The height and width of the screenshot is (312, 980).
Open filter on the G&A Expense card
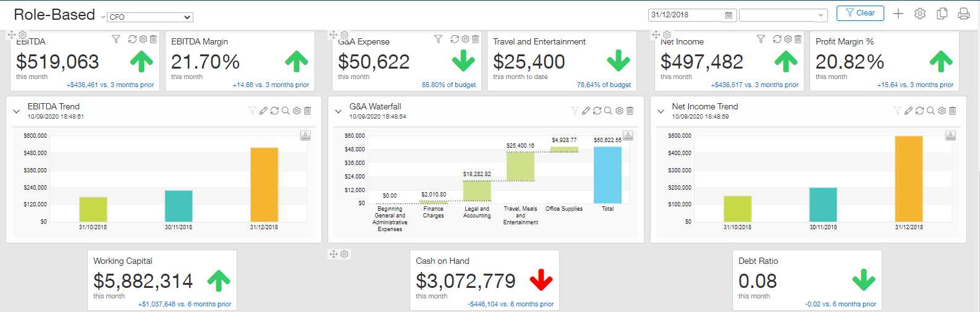438,39
